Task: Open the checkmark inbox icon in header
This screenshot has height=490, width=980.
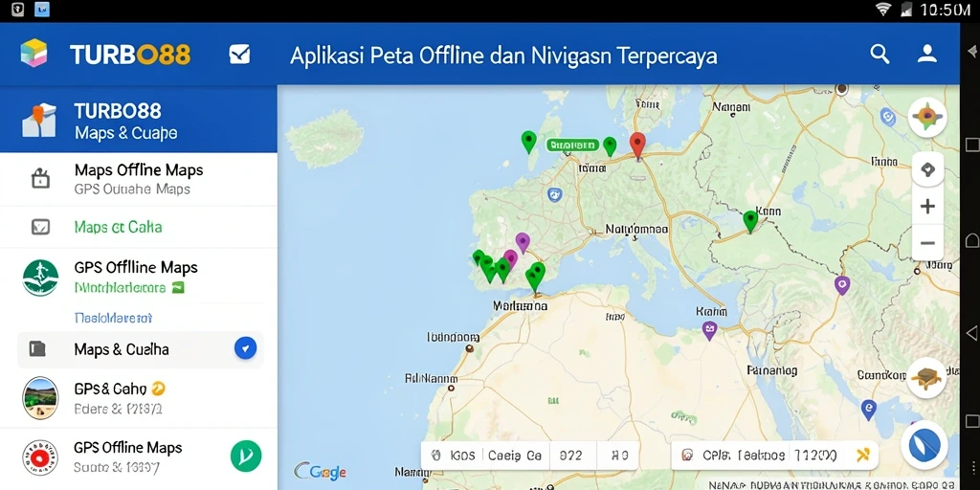Action: [x=239, y=55]
